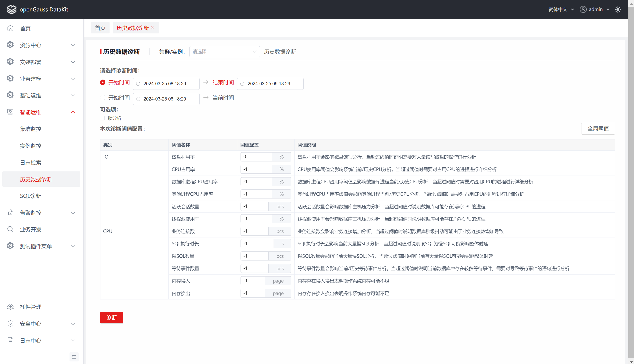634x364 pixels.
Task: Click the 告警监控 alarm icon
Action: click(x=10, y=212)
